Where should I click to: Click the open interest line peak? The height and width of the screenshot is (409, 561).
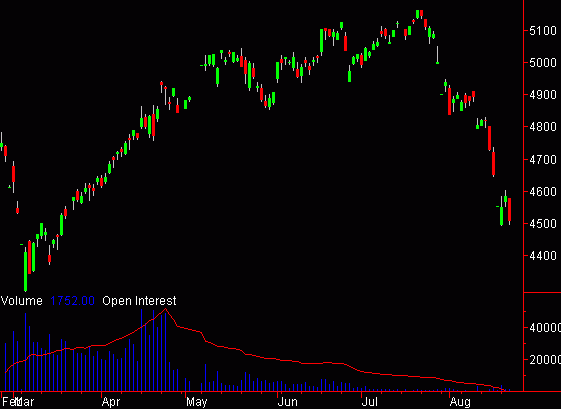[165, 309]
